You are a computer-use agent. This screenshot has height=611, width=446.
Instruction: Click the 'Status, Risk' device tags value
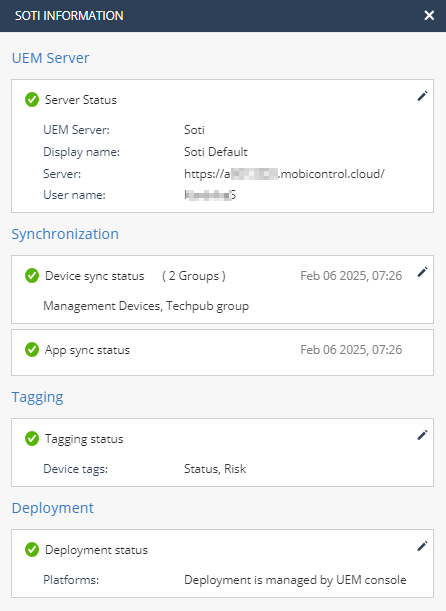point(215,469)
